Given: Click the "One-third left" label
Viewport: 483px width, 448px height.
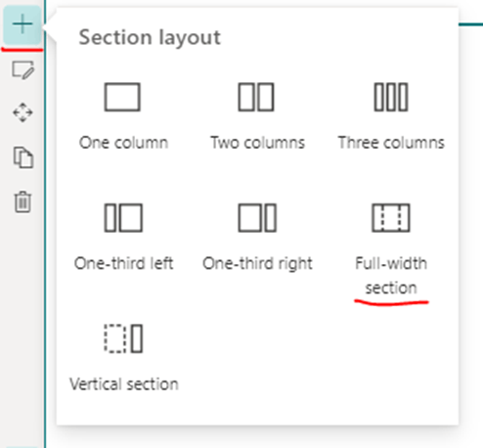Looking at the screenshot, I should tap(123, 263).
